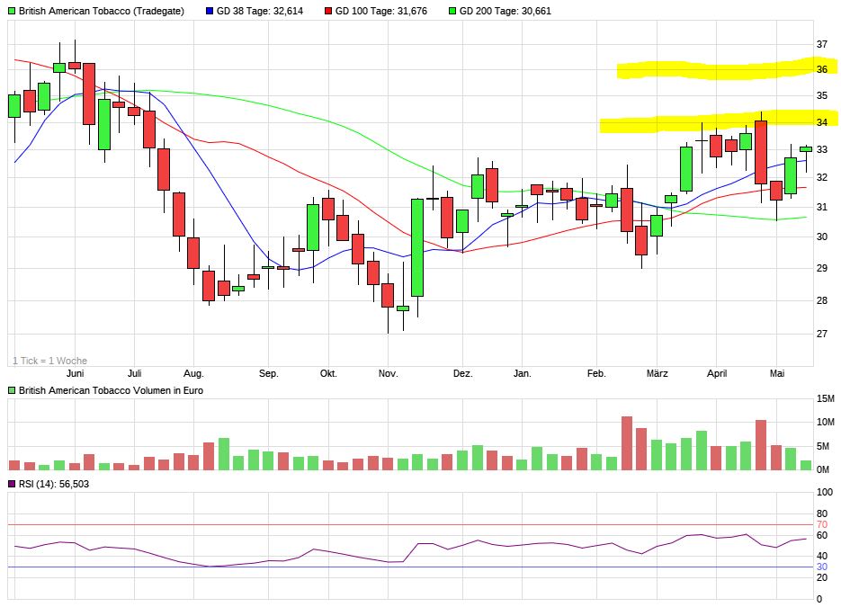Click the 'GD 38 Tage: 32,614' label
This screenshot has width=841, height=616.
[x=260, y=11]
